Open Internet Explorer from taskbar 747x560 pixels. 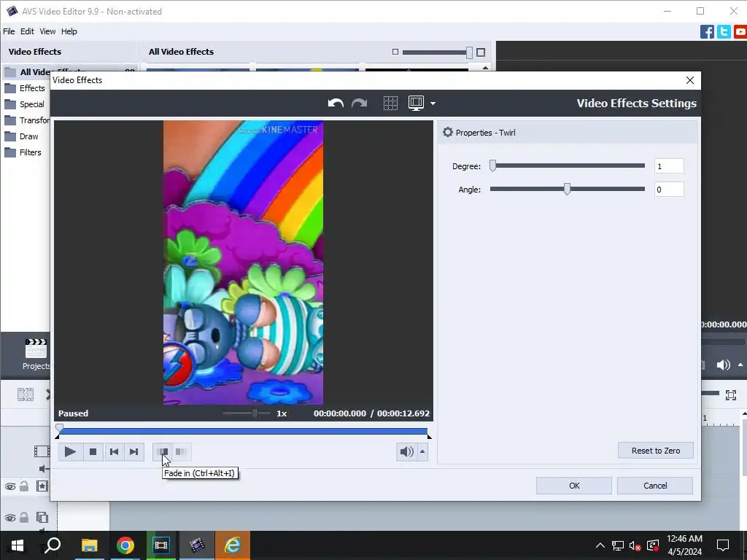click(233, 545)
